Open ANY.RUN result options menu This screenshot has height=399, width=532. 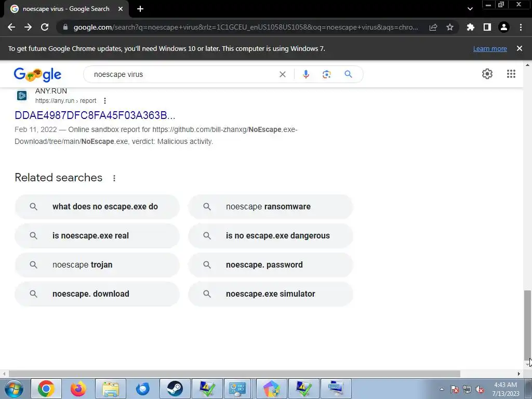(x=105, y=101)
